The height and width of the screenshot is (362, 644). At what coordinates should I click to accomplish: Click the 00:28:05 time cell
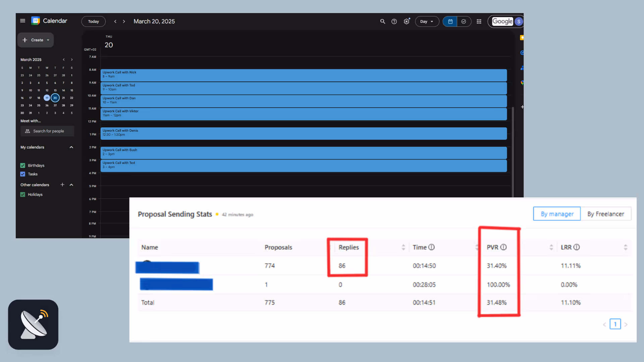coord(424,285)
